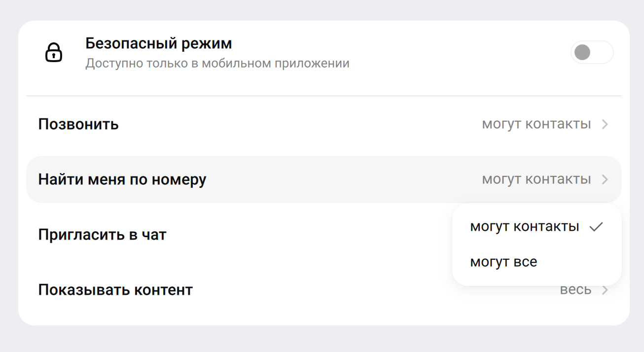
Task: Click the checkmark icon in the dropdown
Action: 596,227
